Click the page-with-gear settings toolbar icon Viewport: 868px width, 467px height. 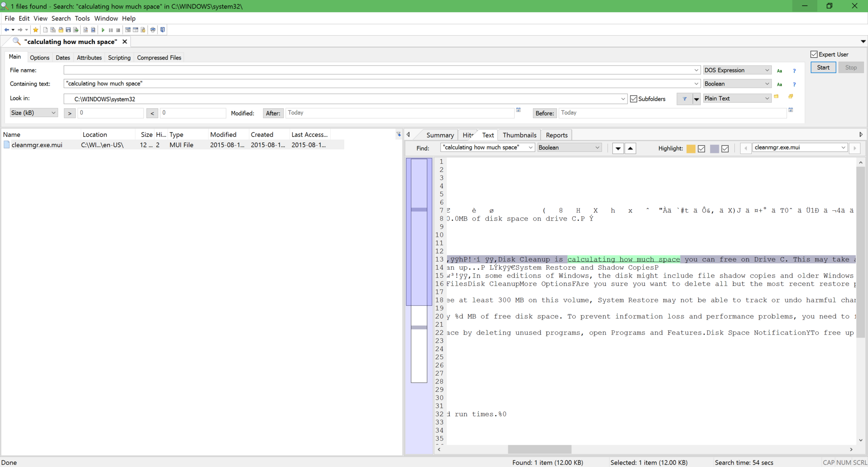143,30
